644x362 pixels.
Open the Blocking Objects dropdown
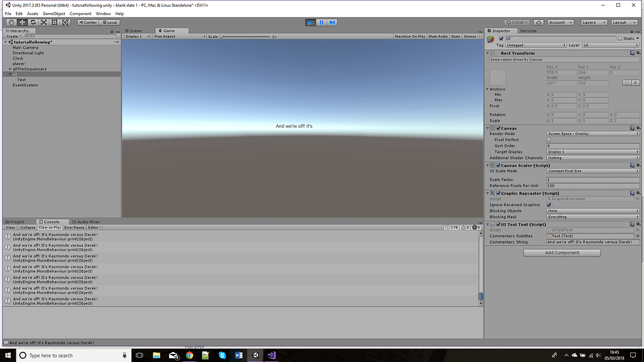[592, 211]
